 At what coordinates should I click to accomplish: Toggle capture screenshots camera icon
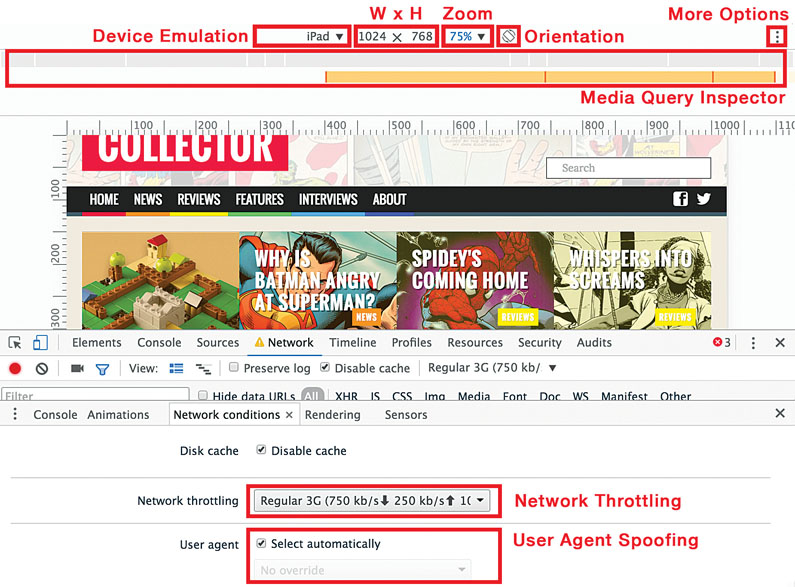click(x=77, y=369)
